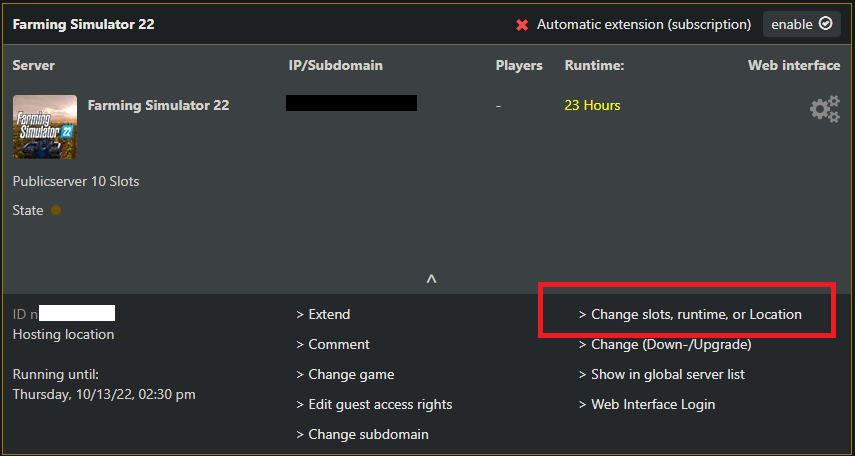Click the redacted IP/Subdomain field
This screenshot has width=855, height=456.
click(x=352, y=103)
